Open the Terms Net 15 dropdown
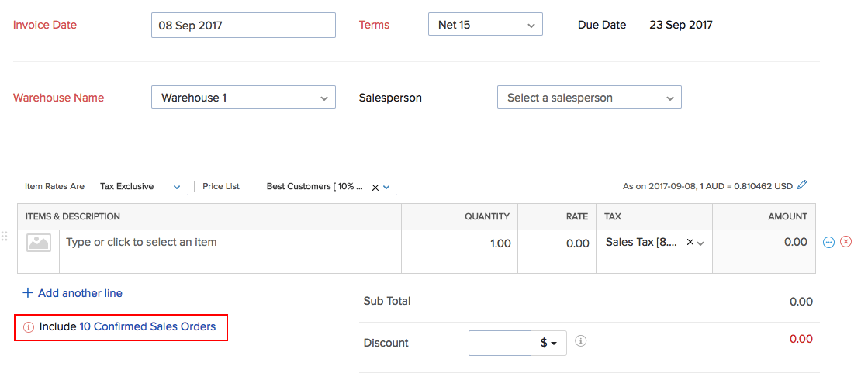868x373 pixels. (x=485, y=25)
